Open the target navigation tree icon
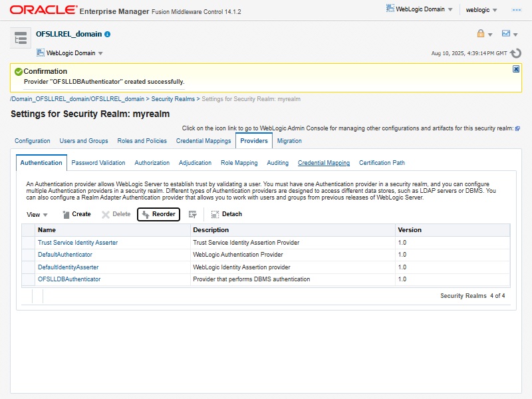The width and height of the screenshot is (532, 399). click(21, 38)
